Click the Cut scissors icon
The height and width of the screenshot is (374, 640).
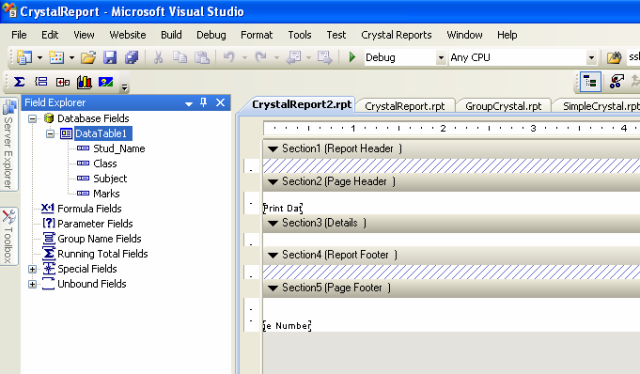[158, 58]
